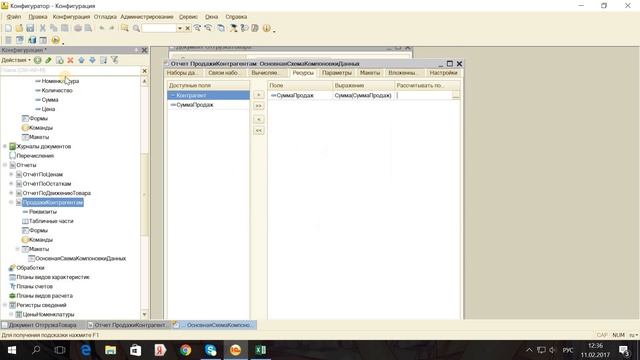Switch to the Настройки tab
The width and height of the screenshot is (640, 360).
[443, 73]
